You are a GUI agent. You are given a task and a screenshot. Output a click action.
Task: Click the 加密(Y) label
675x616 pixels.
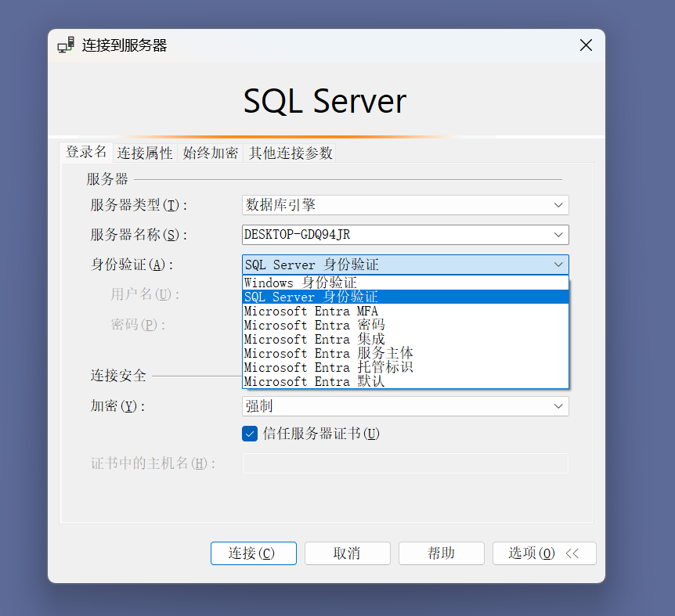point(117,406)
